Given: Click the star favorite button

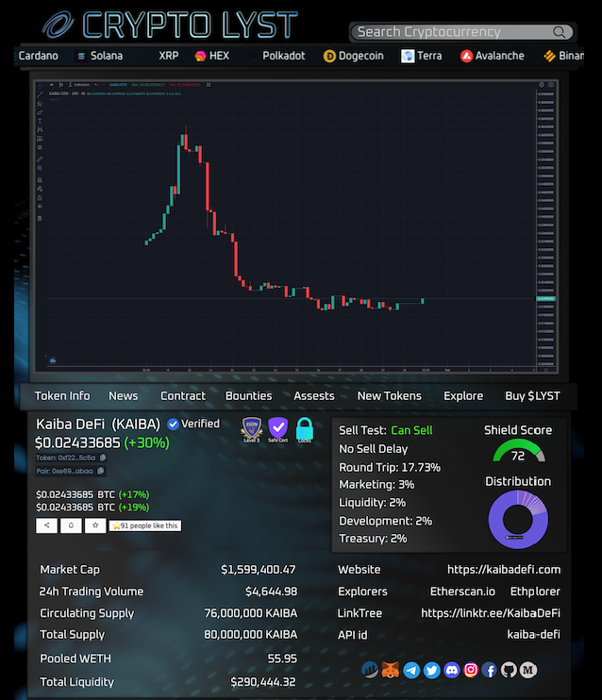Looking at the screenshot, I should click(x=95, y=525).
